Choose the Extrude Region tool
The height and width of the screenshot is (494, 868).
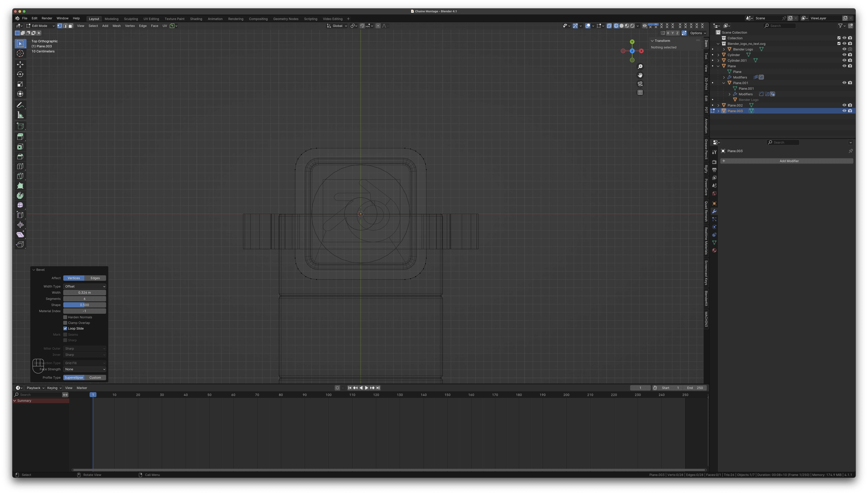pyautogui.click(x=20, y=137)
